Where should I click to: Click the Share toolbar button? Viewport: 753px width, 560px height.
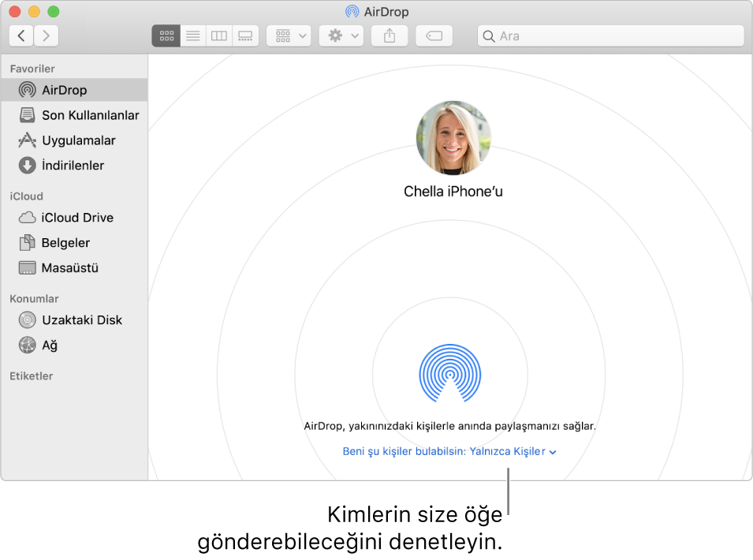click(x=390, y=36)
